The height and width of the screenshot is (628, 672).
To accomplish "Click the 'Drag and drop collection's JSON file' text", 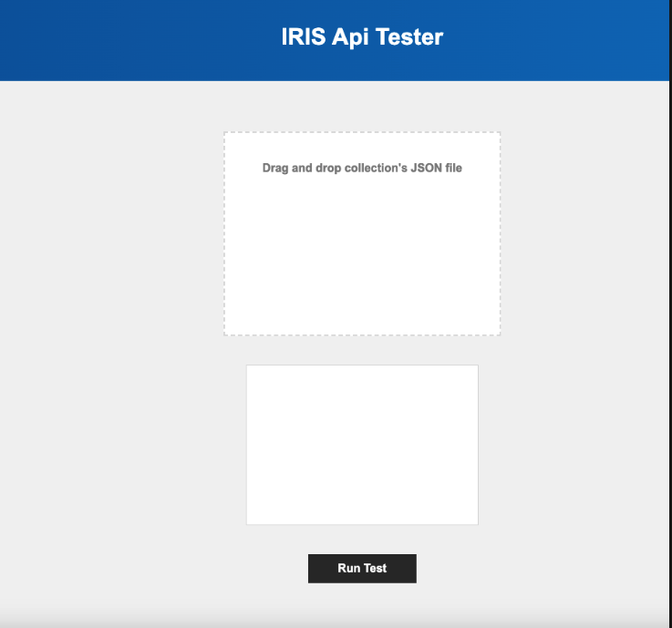I will (x=362, y=168).
